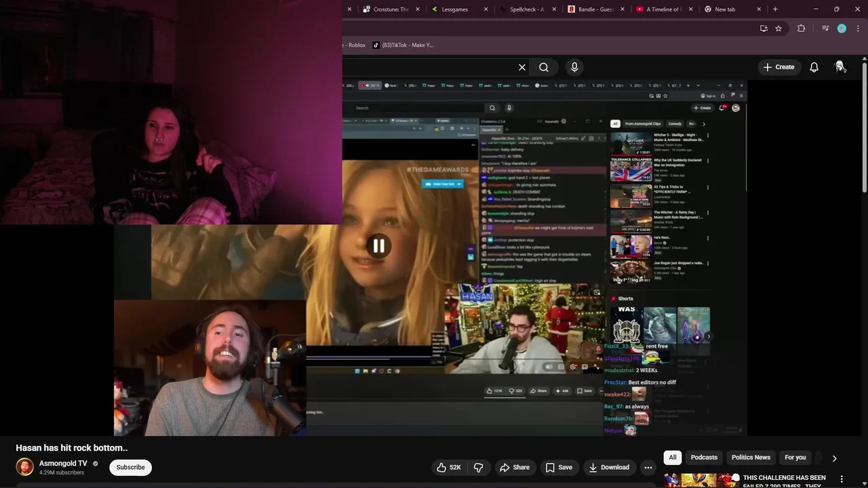This screenshot has height=488, width=868.
Task: Save the video to a playlist
Action: point(559,467)
